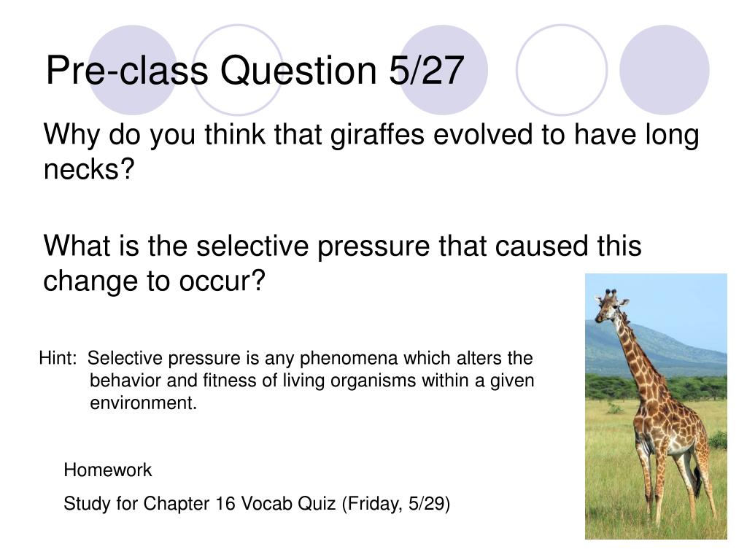747x560 pixels.
Task: Click the 'Homework' heading
Action: [108, 470]
